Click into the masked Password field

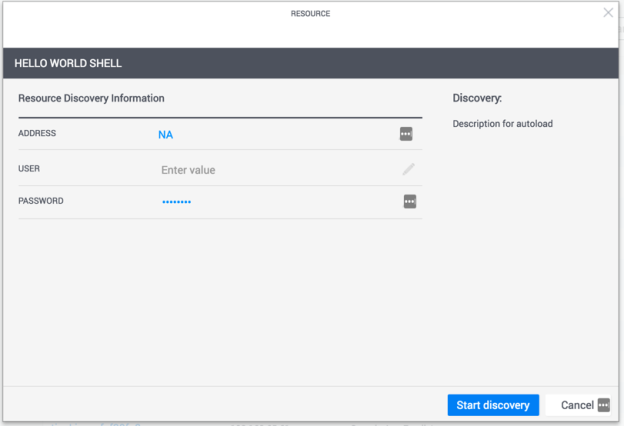(177, 202)
